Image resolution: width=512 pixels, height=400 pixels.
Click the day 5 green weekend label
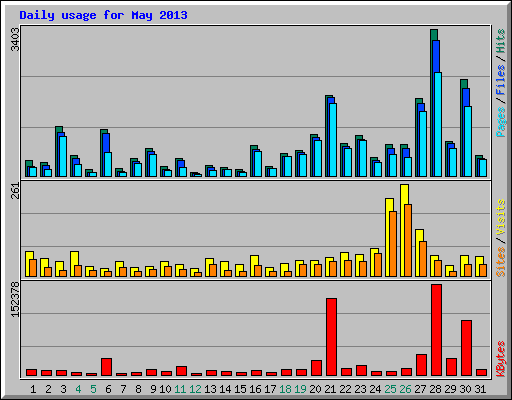(93, 389)
